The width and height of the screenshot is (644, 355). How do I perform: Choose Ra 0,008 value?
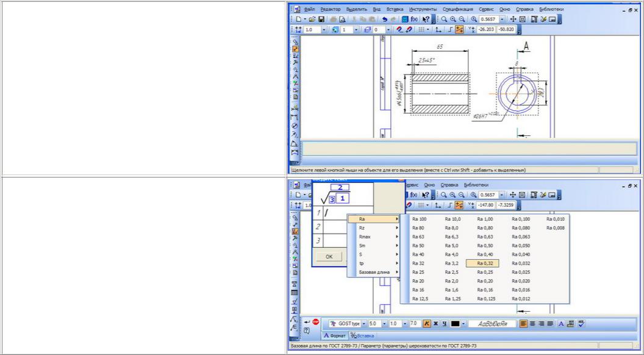[x=556, y=228]
